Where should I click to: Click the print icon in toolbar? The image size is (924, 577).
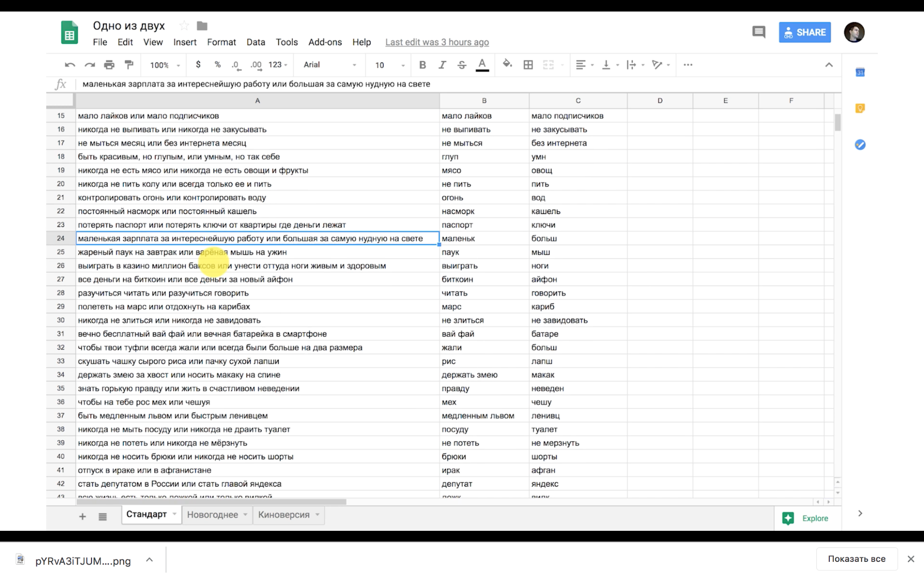[109, 65]
